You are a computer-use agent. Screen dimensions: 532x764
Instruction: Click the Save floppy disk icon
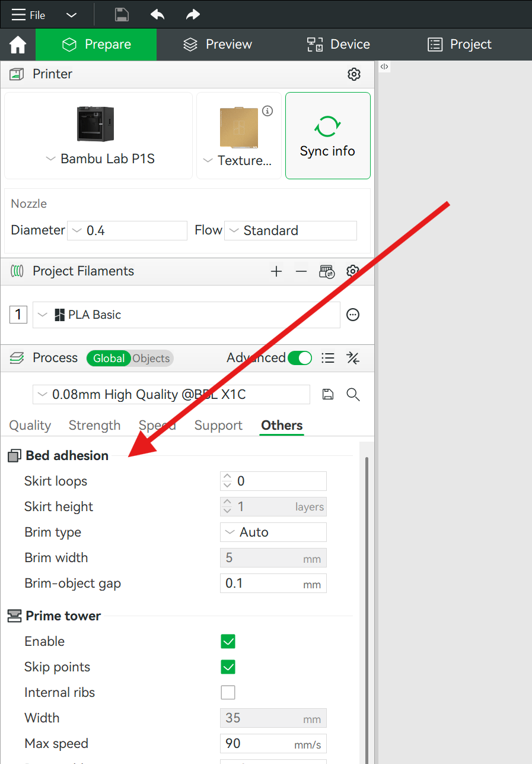122,15
